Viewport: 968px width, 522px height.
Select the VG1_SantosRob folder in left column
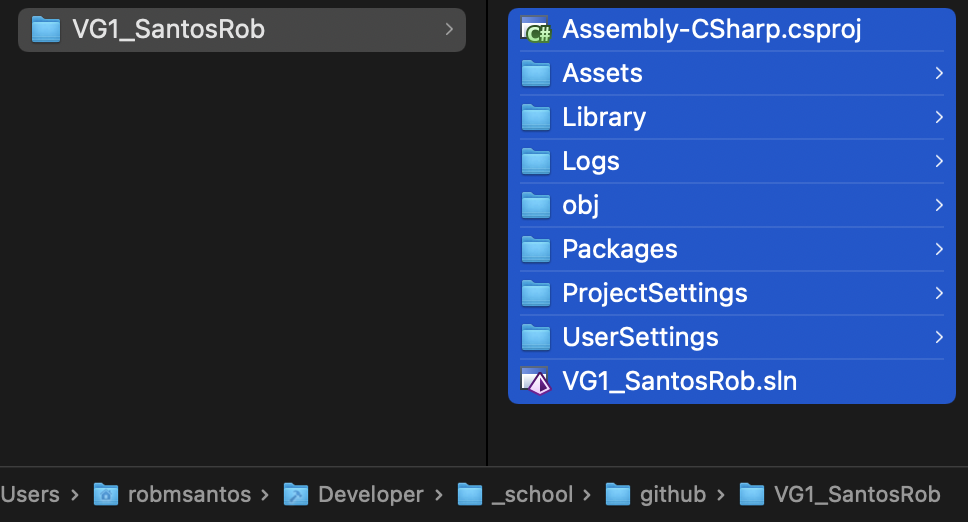[168, 30]
